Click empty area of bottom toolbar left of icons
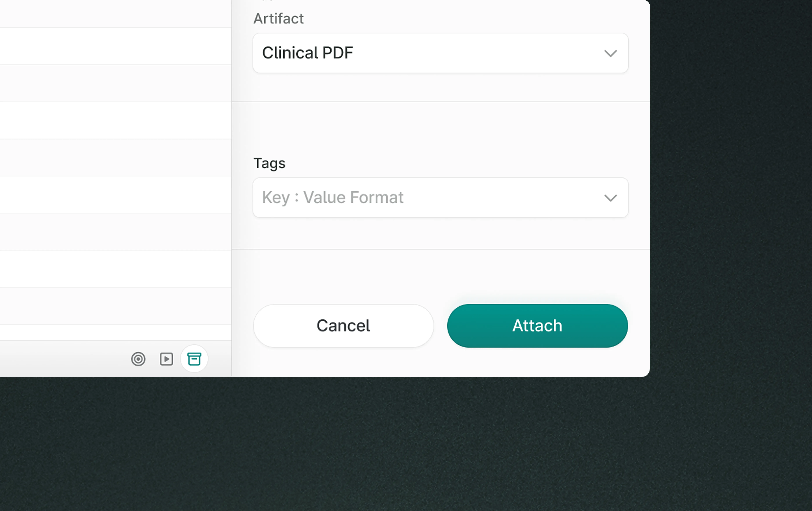The image size is (812, 511). pos(61,359)
